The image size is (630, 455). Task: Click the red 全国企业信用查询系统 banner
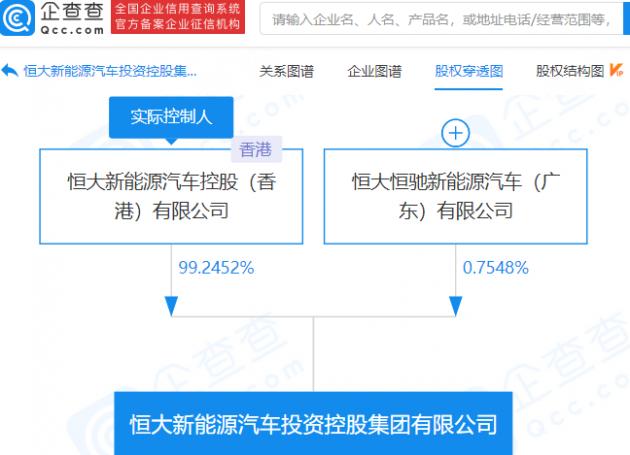tap(178, 17)
